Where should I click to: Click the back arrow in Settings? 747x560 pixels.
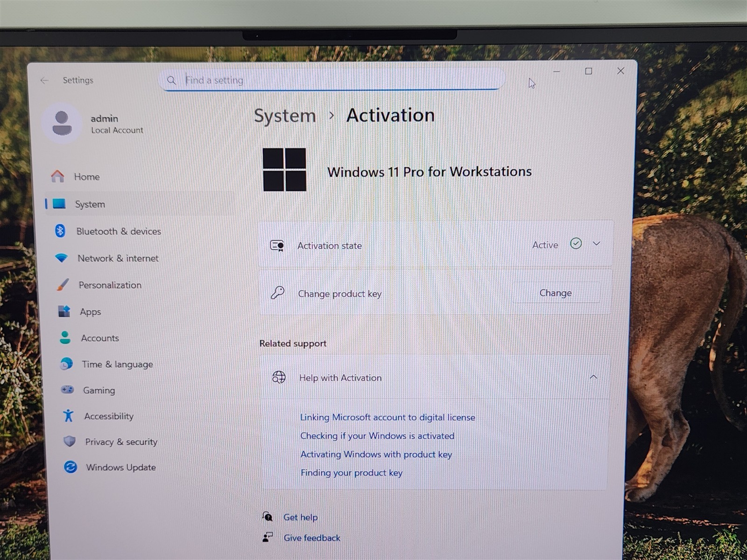[x=44, y=81]
